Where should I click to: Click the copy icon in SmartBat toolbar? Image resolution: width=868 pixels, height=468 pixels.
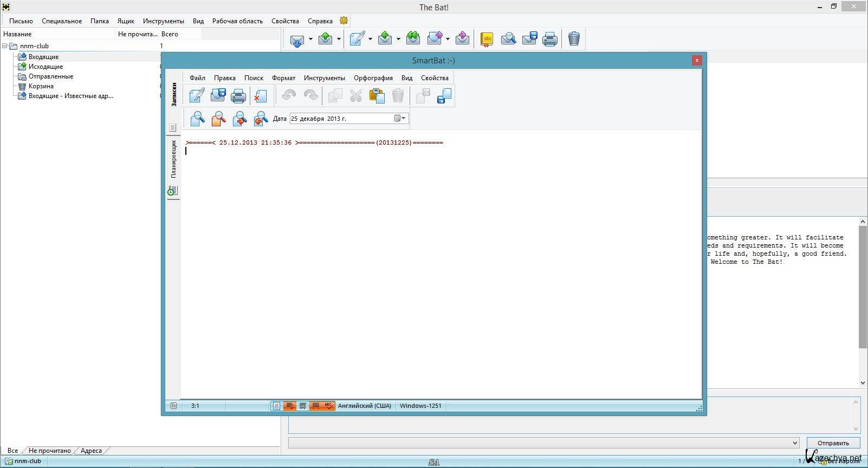tap(335, 96)
